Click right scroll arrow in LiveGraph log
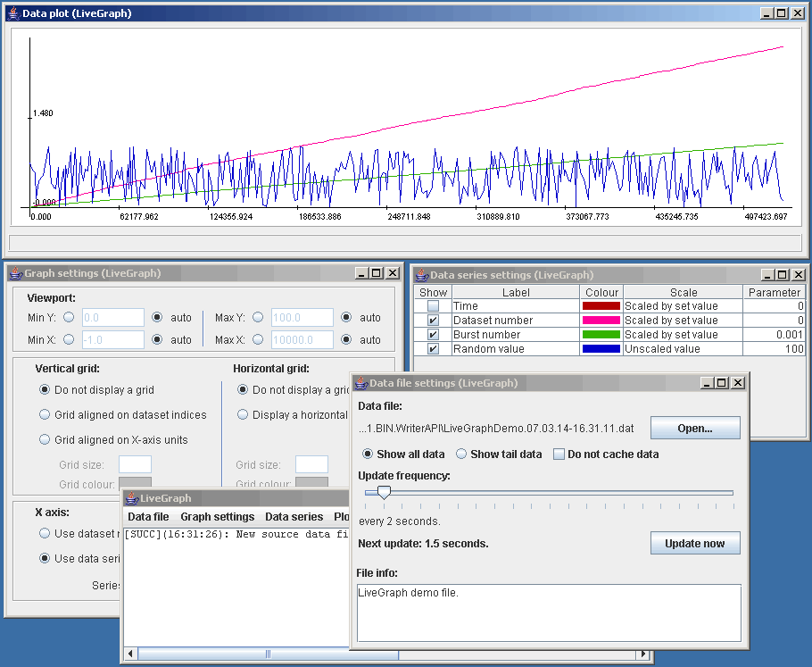 pos(643,654)
